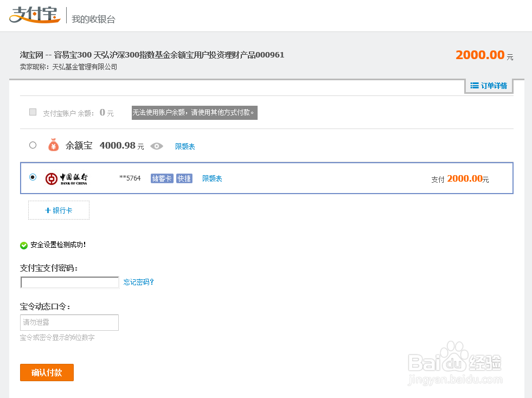Image resolution: width=532 pixels, height=398 pixels.
Task: Click the order title ending with 000961
Action: click(152, 55)
